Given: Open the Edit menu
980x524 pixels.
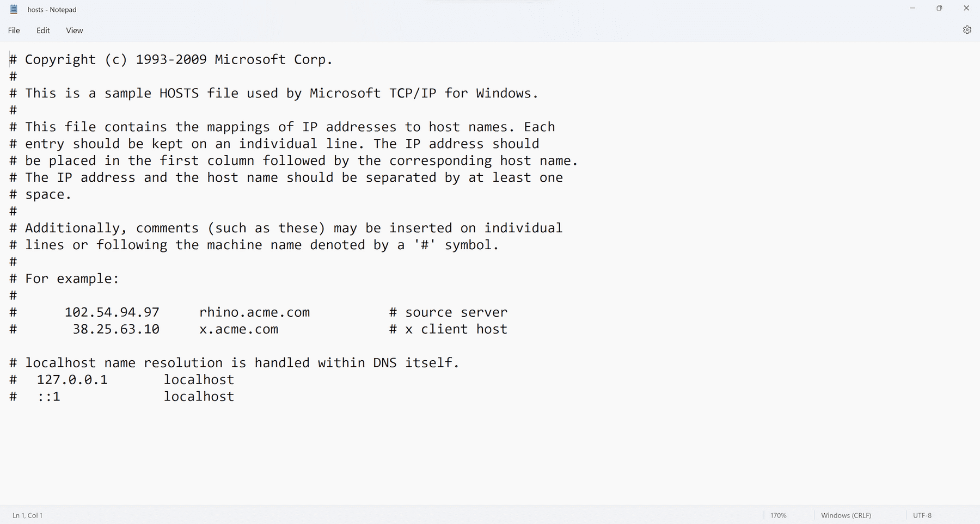Looking at the screenshot, I should (x=43, y=30).
